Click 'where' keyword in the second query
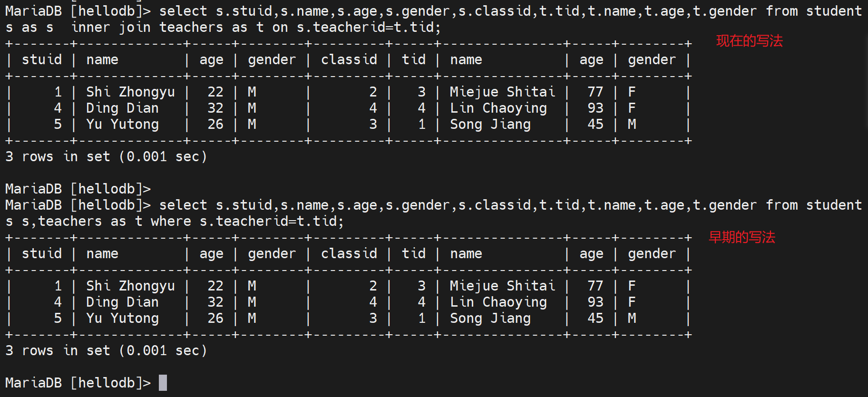Screen dimensions: 868x397 tap(171, 222)
